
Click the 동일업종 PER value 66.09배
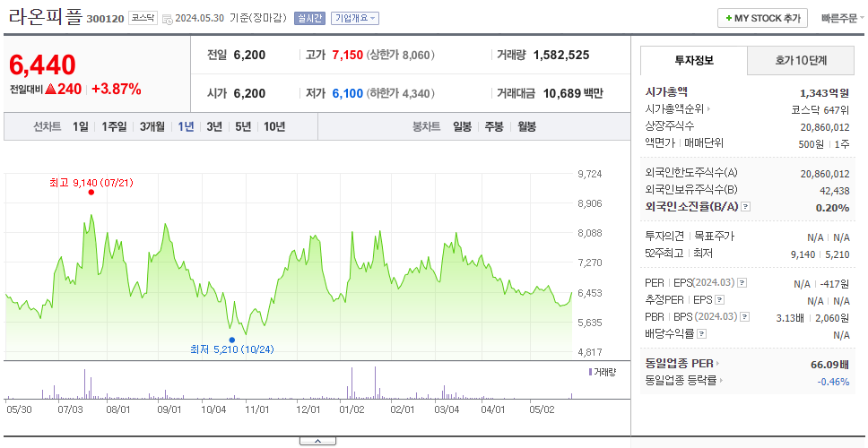click(829, 365)
